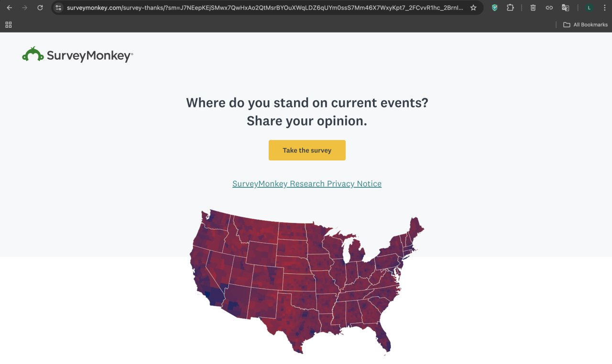
Task: Open the green shield extension
Action: click(x=495, y=8)
